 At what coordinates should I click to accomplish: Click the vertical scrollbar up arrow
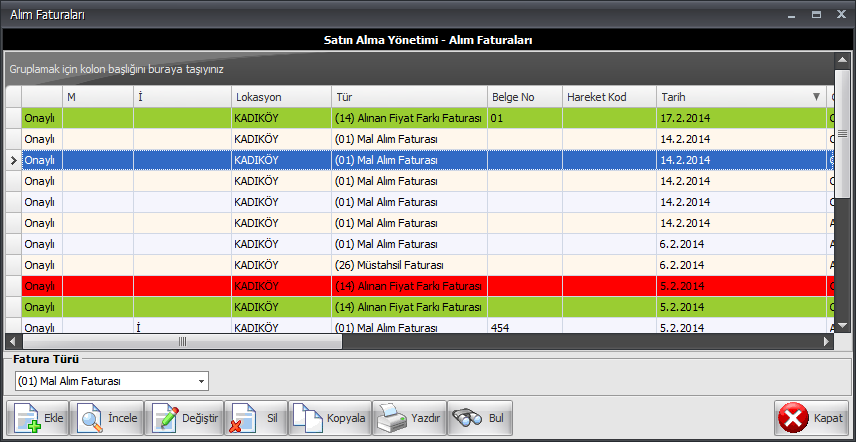842,60
